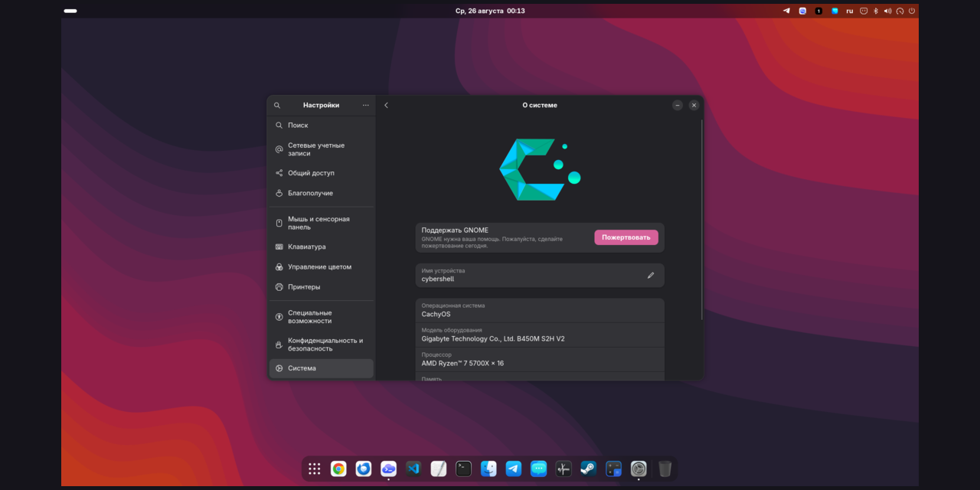This screenshot has height=490, width=980.
Task: Click the Bluetooth icon in top bar
Action: 876,11
